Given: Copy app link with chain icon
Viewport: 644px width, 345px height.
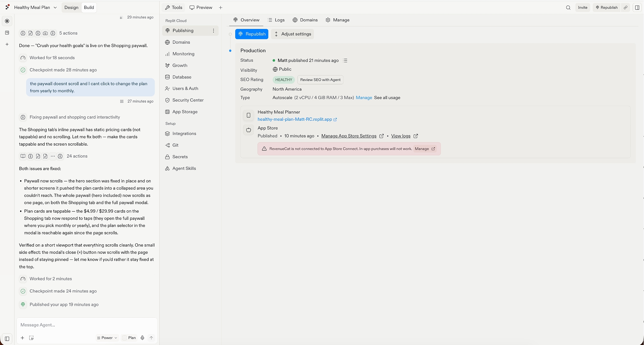Looking at the screenshot, I should 626,8.
